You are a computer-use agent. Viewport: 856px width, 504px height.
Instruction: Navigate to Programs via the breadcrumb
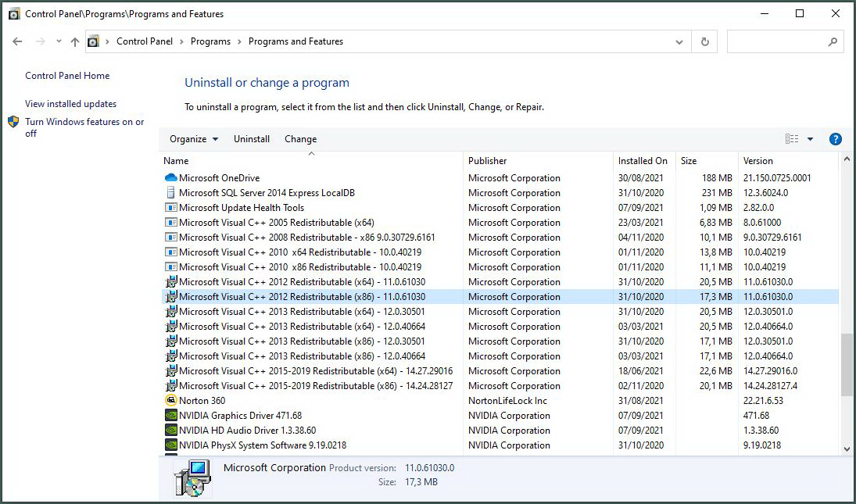210,41
